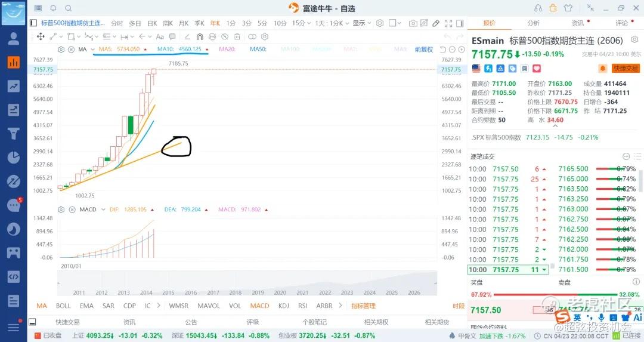Screen dimensions: 644x342
Task: Open the game controller sidebar icon
Action: pyautogui.click(x=14, y=252)
